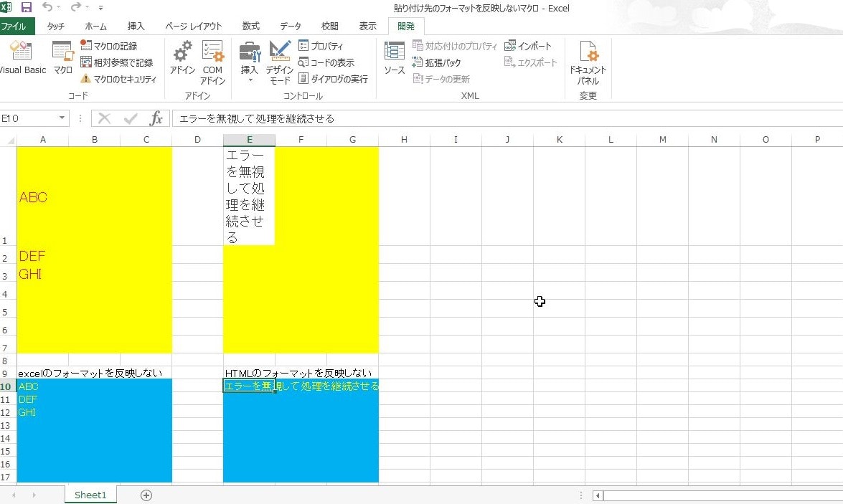Open the Visual Basic editor
Viewport: 843px width, 504px height.
click(22, 57)
